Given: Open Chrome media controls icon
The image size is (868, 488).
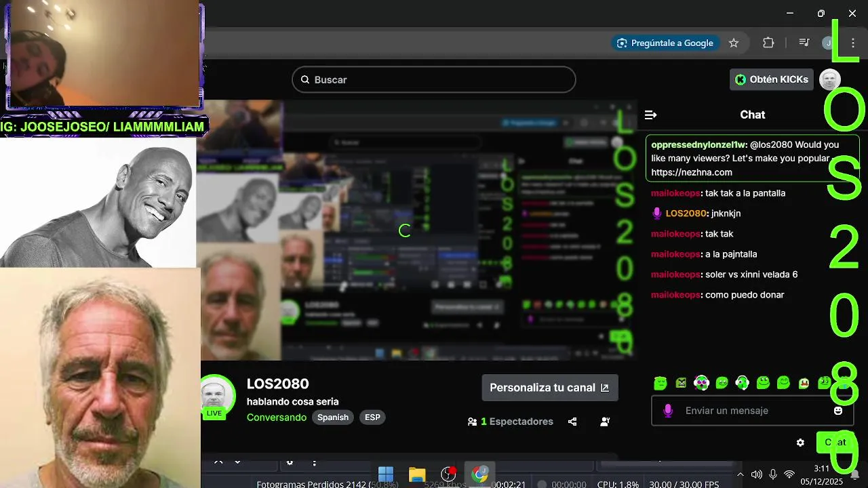Looking at the screenshot, I should coord(804,43).
